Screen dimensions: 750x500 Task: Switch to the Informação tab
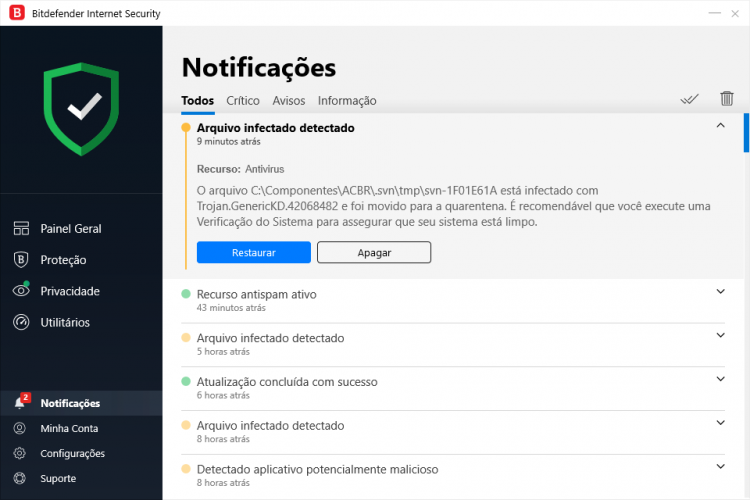pos(347,101)
